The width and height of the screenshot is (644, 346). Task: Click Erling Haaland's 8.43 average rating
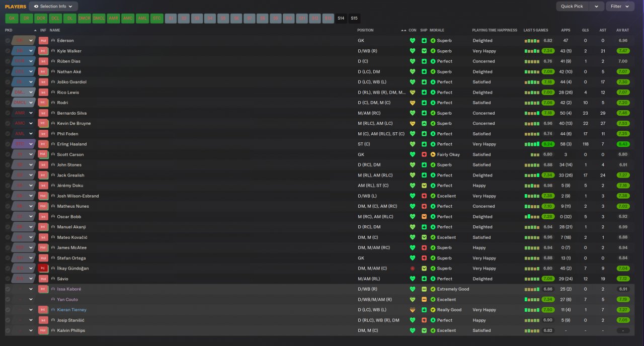tap(623, 144)
